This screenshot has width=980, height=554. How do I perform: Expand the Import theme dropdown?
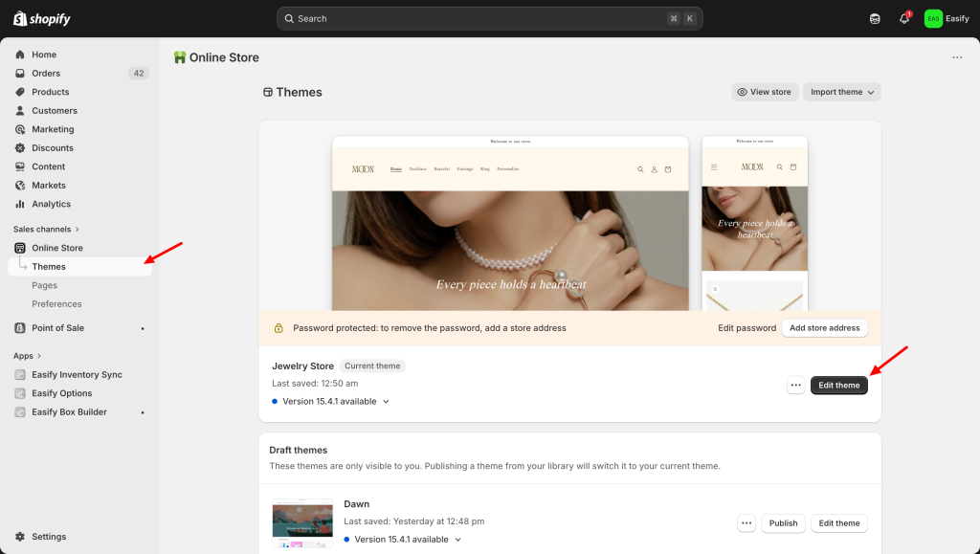click(841, 92)
